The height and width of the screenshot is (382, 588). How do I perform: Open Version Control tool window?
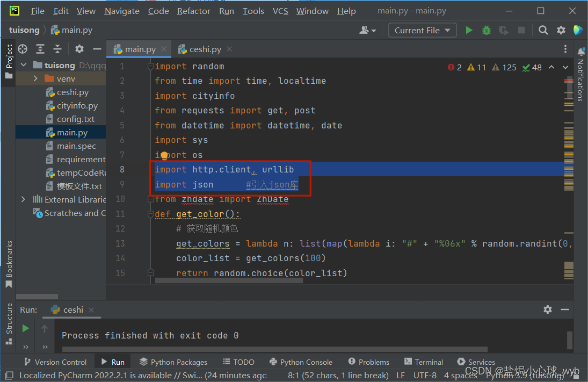click(x=55, y=362)
